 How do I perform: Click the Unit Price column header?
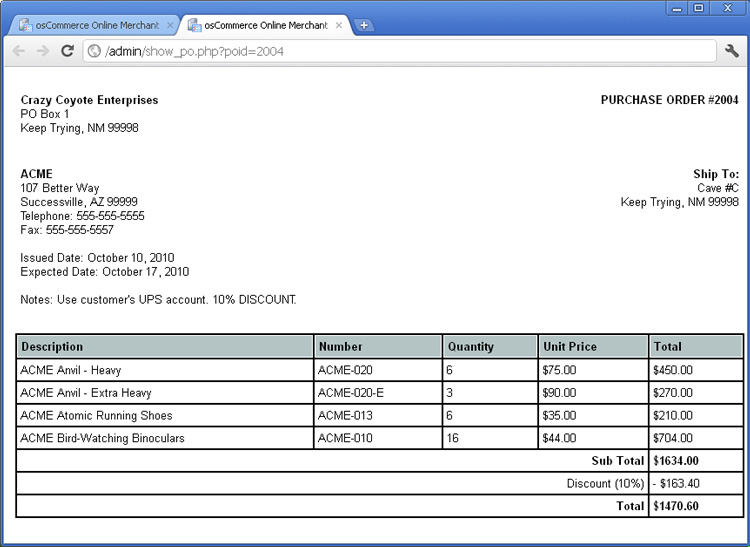coord(593,347)
